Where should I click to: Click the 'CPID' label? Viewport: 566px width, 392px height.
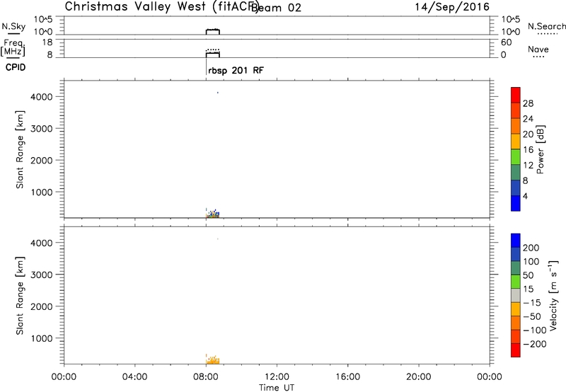coord(16,67)
